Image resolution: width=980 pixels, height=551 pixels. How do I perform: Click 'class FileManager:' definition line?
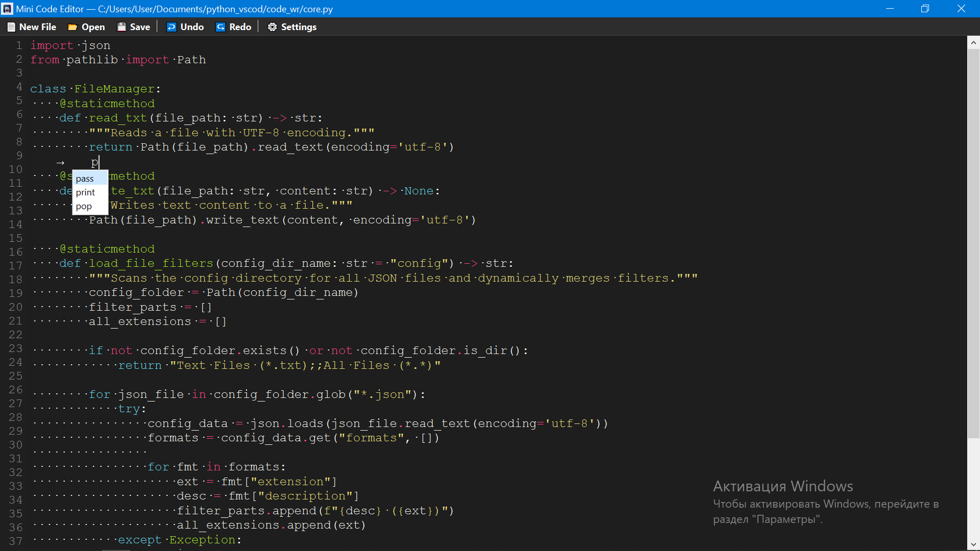tap(95, 89)
